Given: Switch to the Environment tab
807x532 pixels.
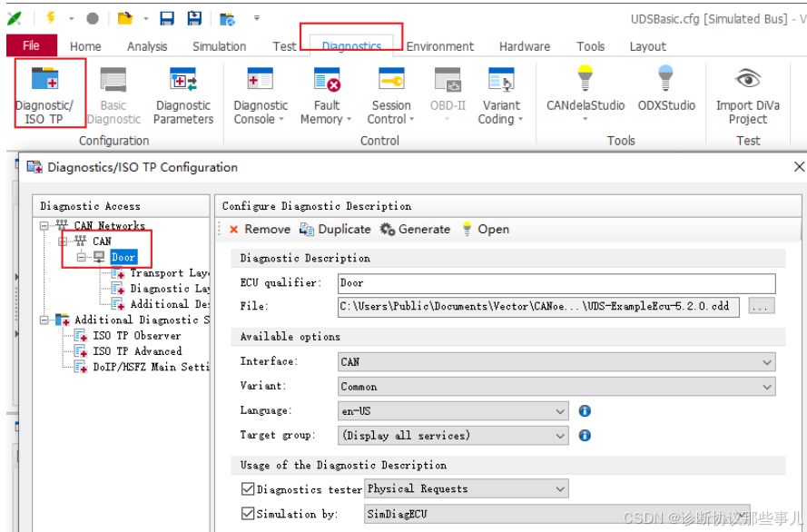Looking at the screenshot, I should pyautogui.click(x=440, y=46).
